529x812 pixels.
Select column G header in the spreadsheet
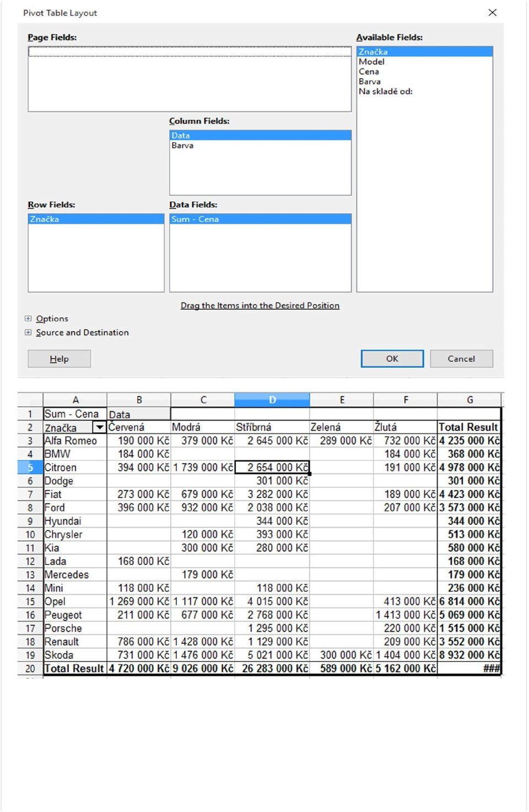click(x=469, y=400)
